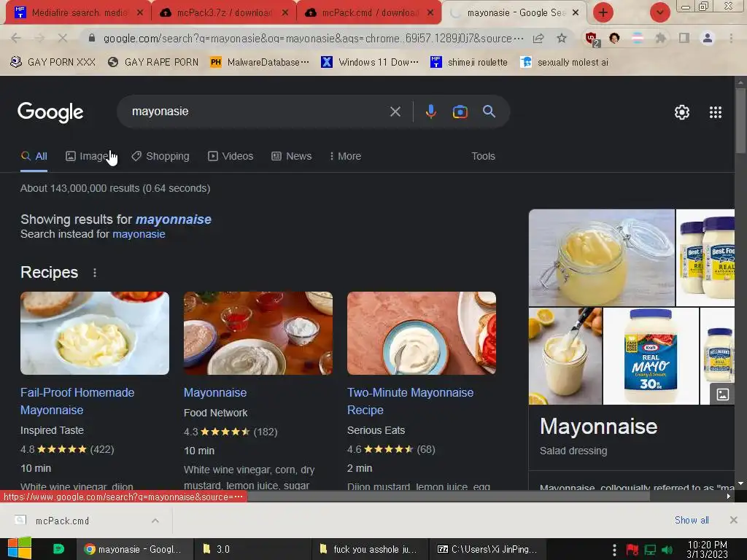Click the site lock icon in address bar
This screenshot has width=747, height=560.
click(92, 38)
